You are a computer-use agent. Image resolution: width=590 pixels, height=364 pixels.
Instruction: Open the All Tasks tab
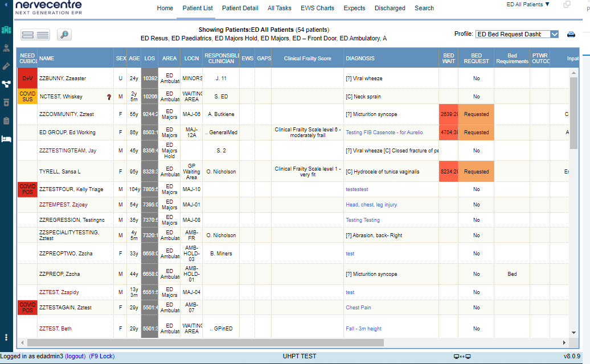coord(279,9)
